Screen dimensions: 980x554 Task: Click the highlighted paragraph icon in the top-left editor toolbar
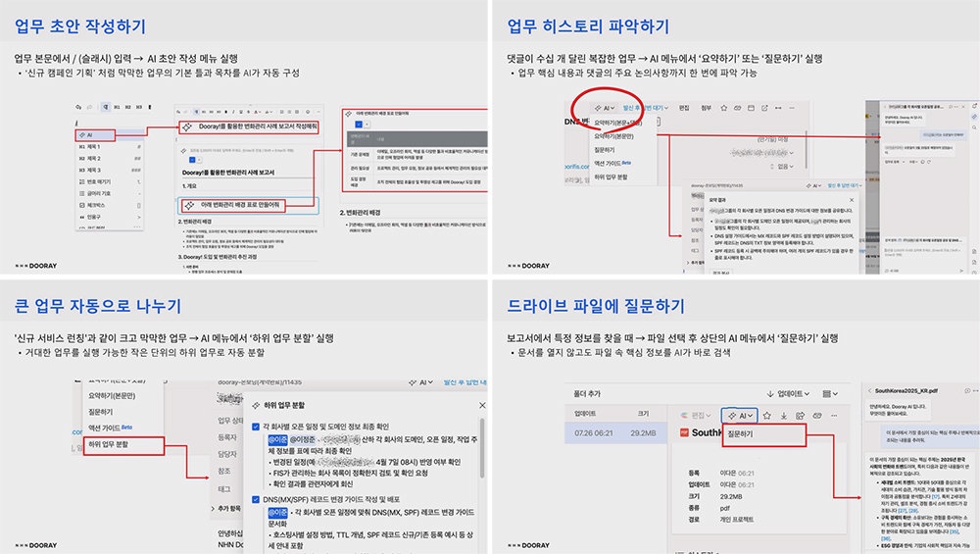[x=106, y=107]
